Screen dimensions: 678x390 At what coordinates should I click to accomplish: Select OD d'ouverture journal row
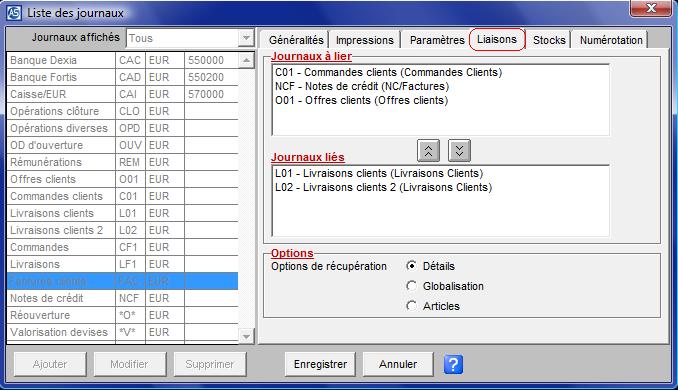coord(122,145)
